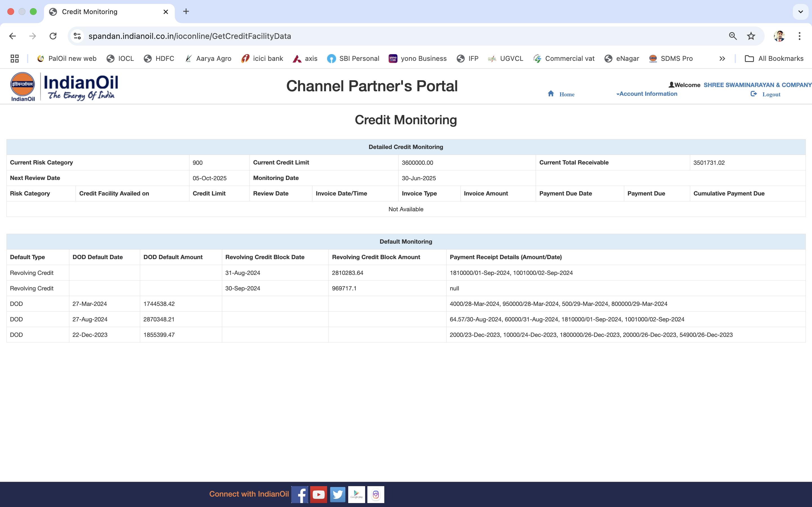Expand the tab search dropdown arrow
Screen dimensions: 812x507
coord(800,12)
